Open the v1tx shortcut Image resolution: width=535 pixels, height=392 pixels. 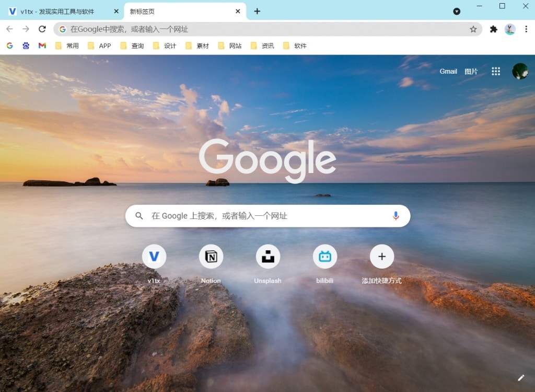[x=154, y=264]
